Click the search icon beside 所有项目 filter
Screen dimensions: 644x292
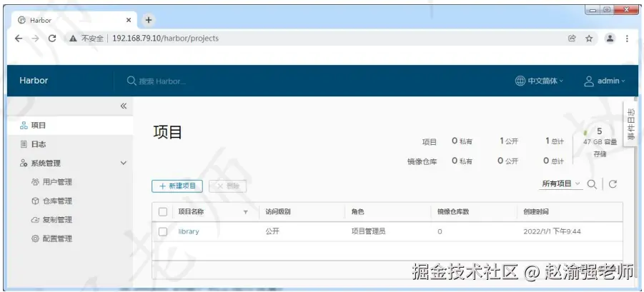(592, 184)
